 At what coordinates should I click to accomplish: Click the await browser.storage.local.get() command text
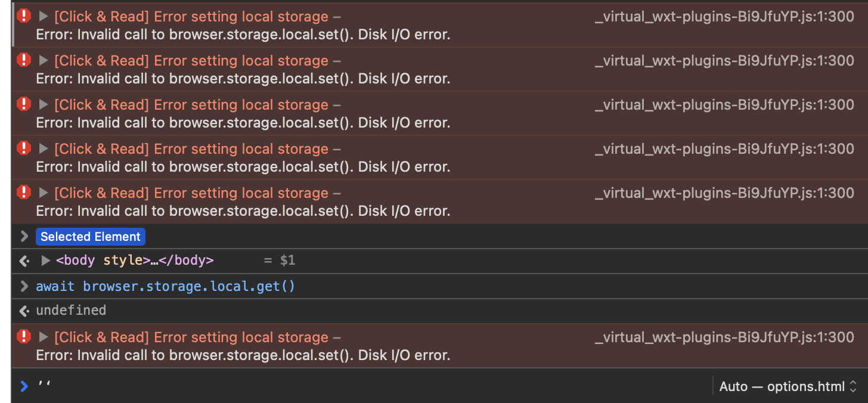coord(165,287)
